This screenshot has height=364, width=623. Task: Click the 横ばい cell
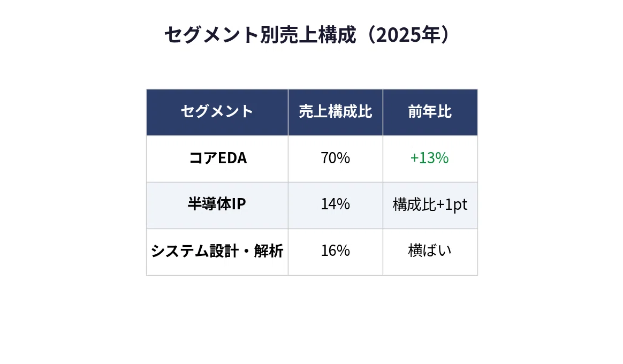(x=430, y=252)
